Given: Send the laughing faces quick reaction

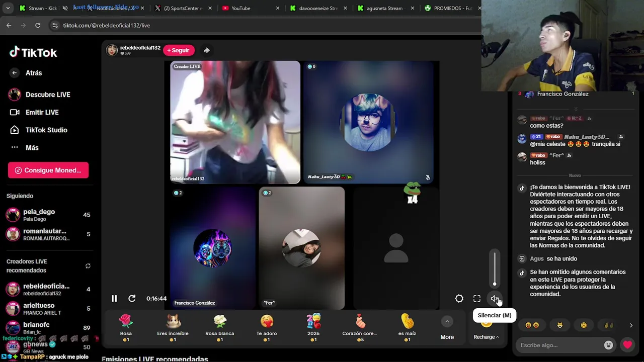Looking at the screenshot, I should 532,325.
